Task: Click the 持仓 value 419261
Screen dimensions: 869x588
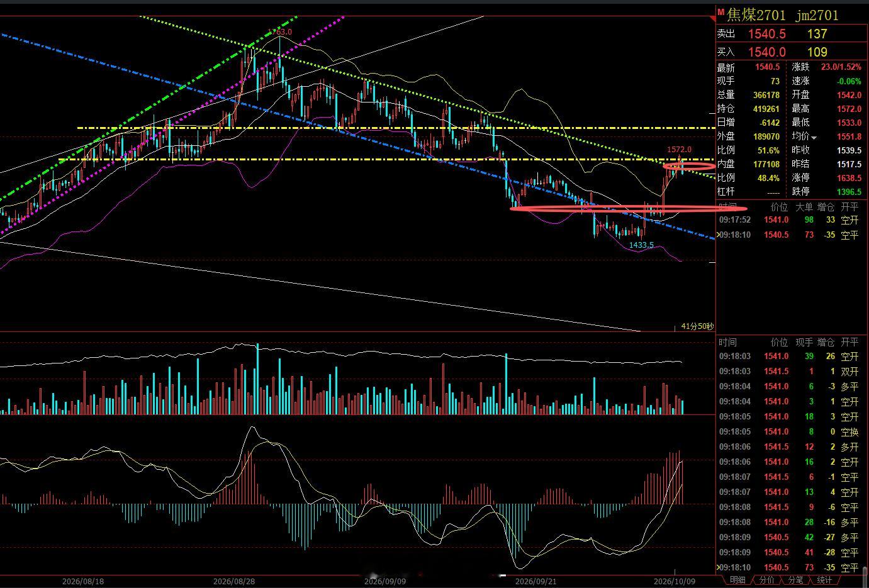Action: point(766,108)
